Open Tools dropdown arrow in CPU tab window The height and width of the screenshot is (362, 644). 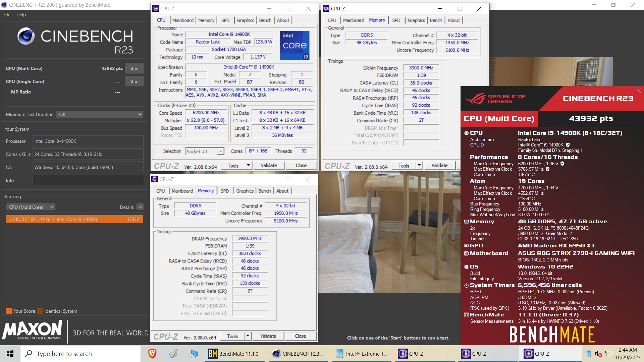pos(248,165)
